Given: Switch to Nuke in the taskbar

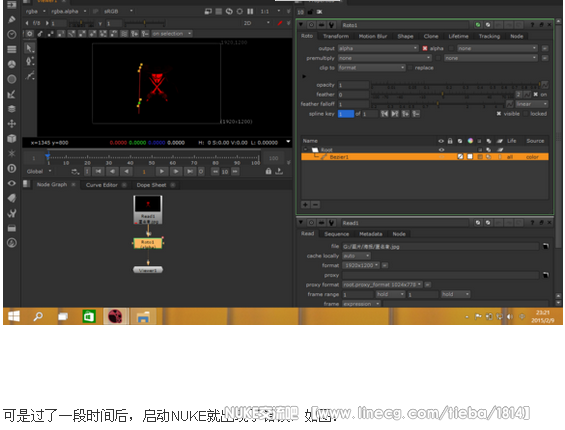Looking at the screenshot, I should tap(116, 316).
